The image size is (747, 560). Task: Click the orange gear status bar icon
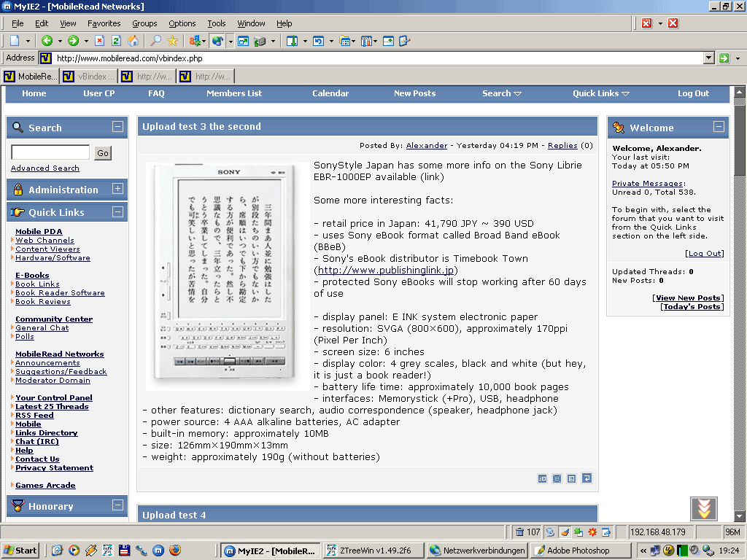(x=592, y=532)
